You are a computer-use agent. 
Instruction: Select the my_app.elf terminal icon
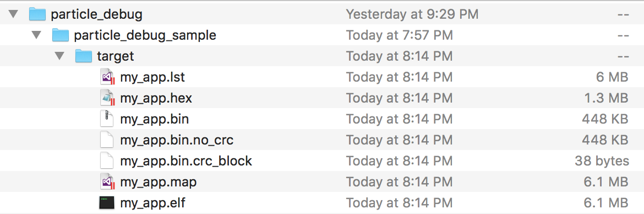pos(107,202)
